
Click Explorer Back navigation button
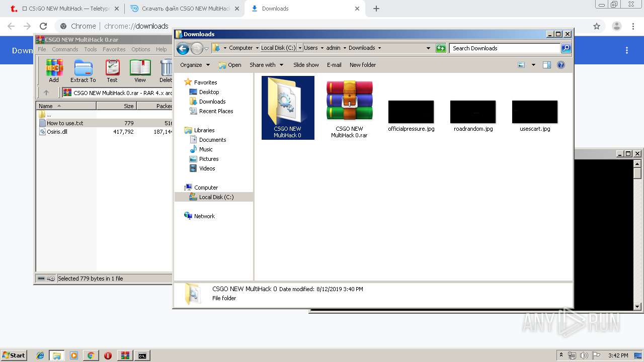tap(183, 48)
